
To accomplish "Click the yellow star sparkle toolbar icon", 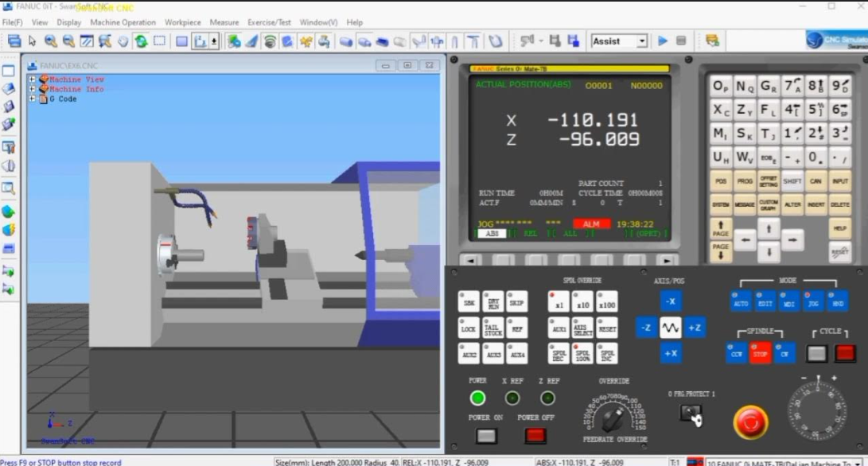I will [x=306, y=41].
